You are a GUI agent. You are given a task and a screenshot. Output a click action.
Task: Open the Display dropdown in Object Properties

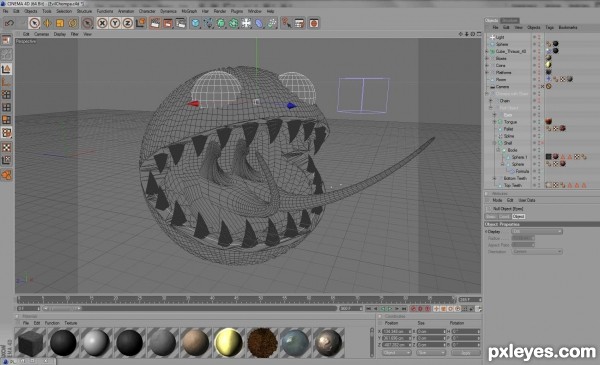536,231
